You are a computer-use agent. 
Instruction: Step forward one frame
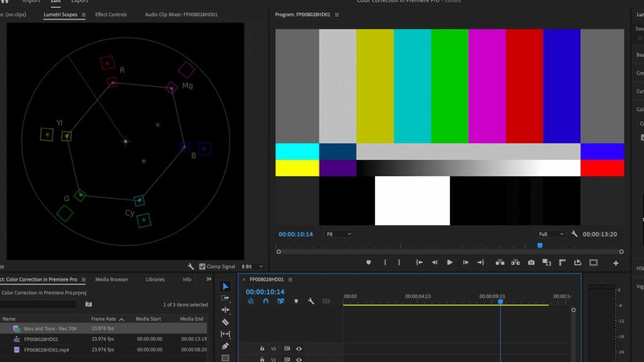465,263
